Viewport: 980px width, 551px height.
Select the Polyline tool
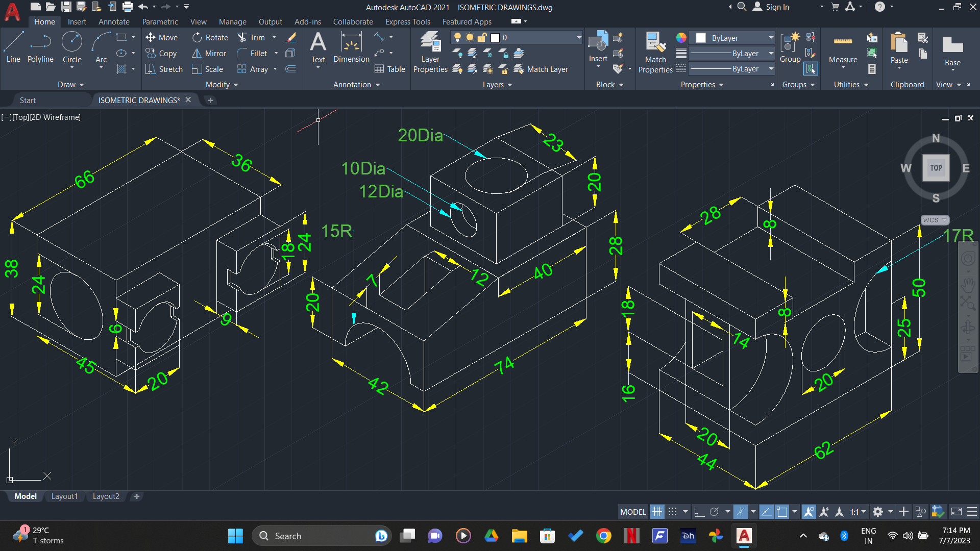tap(40, 48)
